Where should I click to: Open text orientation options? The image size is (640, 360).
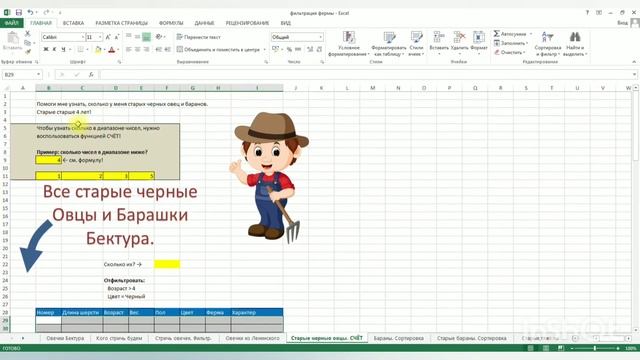coord(160,37)
